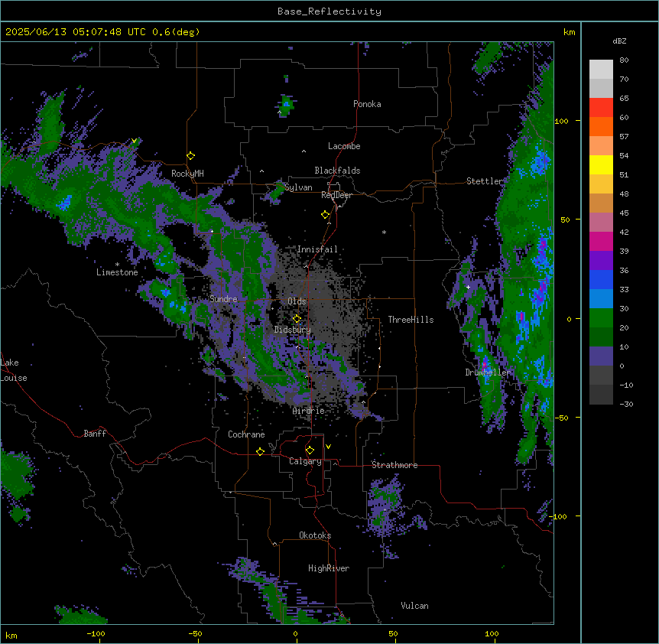Click the km unit label at top right
659x644 pixels.
pyautogui.click(x=569, y=32)
